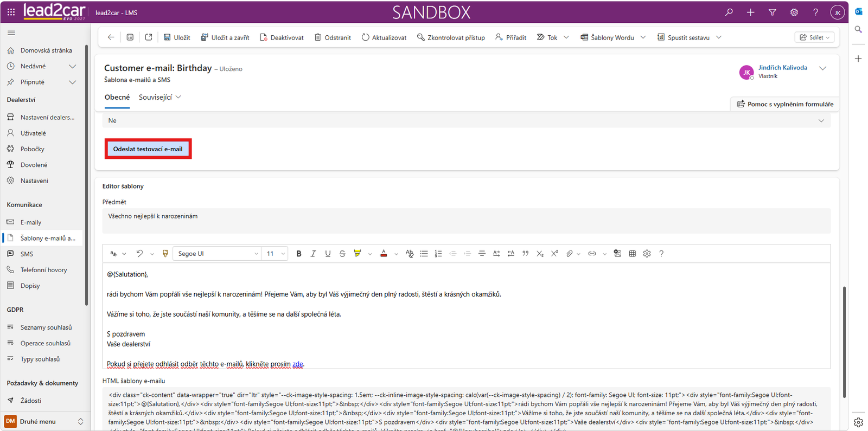Click the Deaktivovat command
The image size is (868, 431).
coord(282,37)
